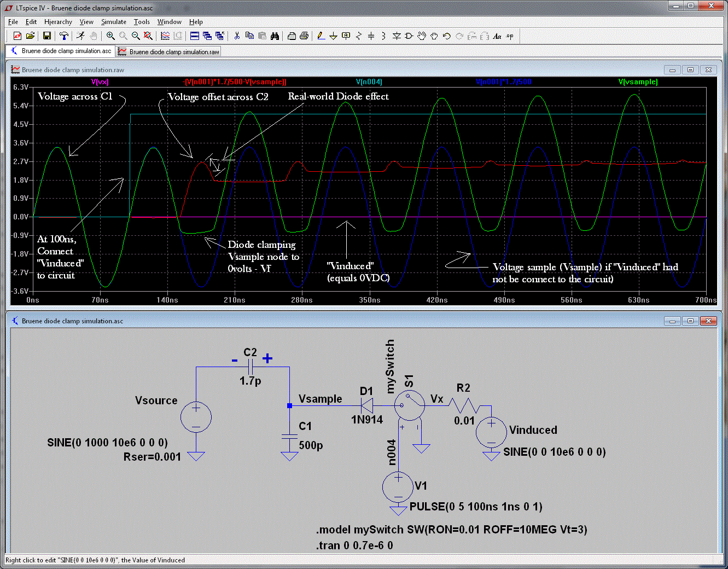Click the '.model mySwitch SW' directive text
The image size is (728, 569).
click(452, 530)
